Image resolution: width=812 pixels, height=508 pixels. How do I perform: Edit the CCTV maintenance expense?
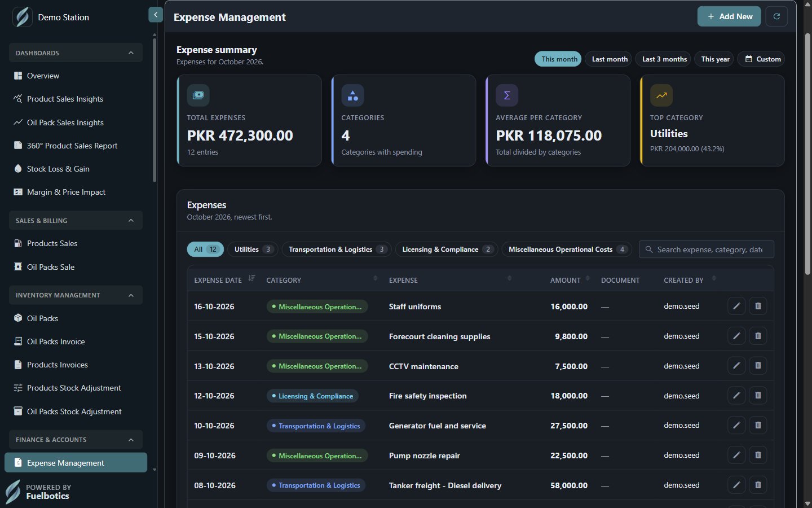[x=736, y=366]
